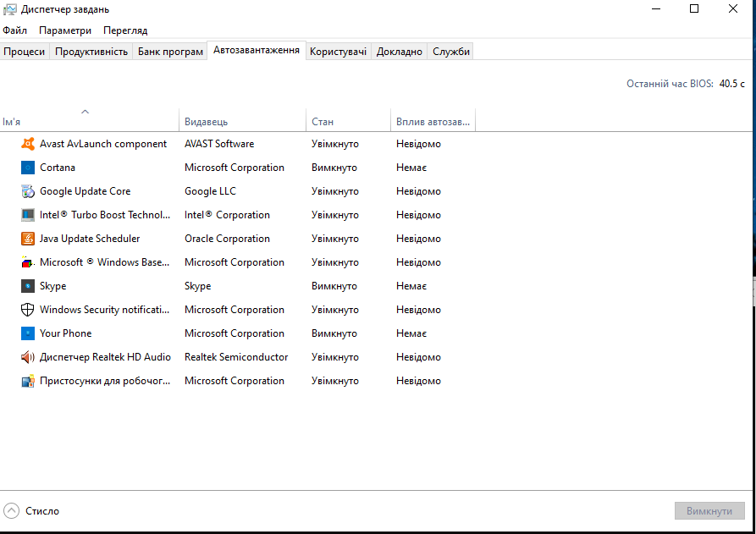Viewport: 756px width, 534px height.
Task: Select Диспетчер Realtek HD Audio row name
Action: tap(105, 356)
